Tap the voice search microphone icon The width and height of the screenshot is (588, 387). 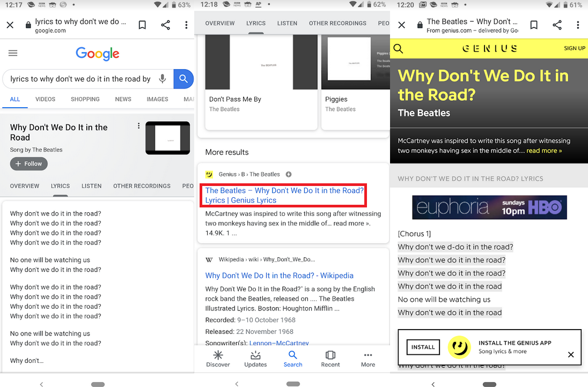pyautogui.click(x=163, y=79)
